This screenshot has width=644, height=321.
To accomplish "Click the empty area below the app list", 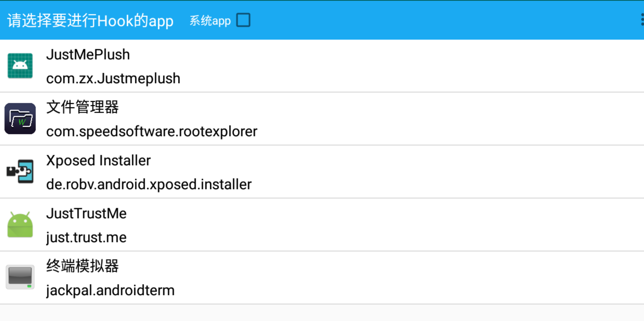I will pyautogui.click(x=322, y=313).
